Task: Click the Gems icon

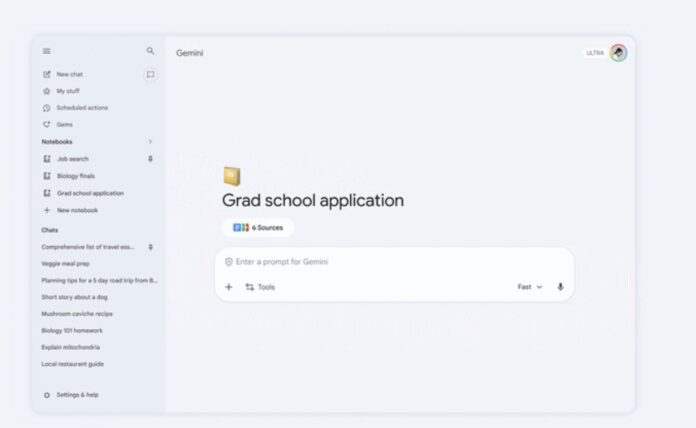Action: 47,124
